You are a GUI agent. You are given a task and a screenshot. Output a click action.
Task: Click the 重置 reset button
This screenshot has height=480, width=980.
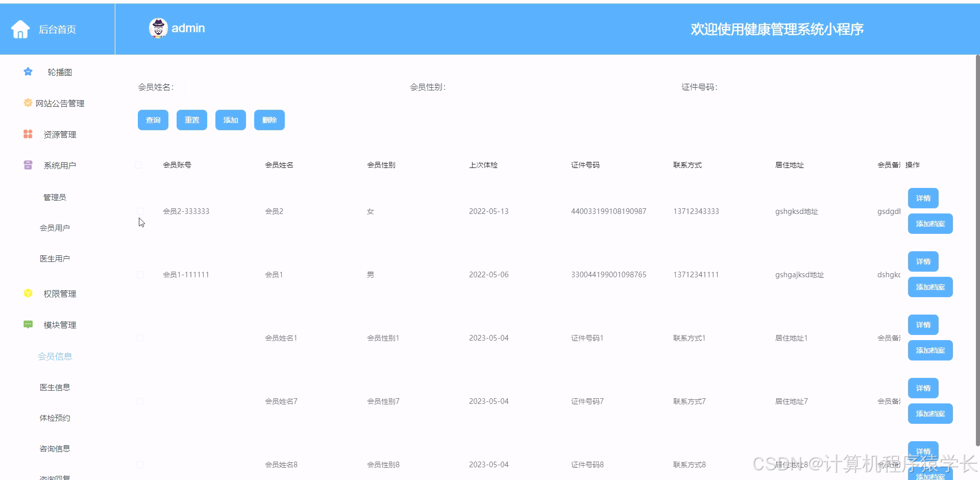192,120
